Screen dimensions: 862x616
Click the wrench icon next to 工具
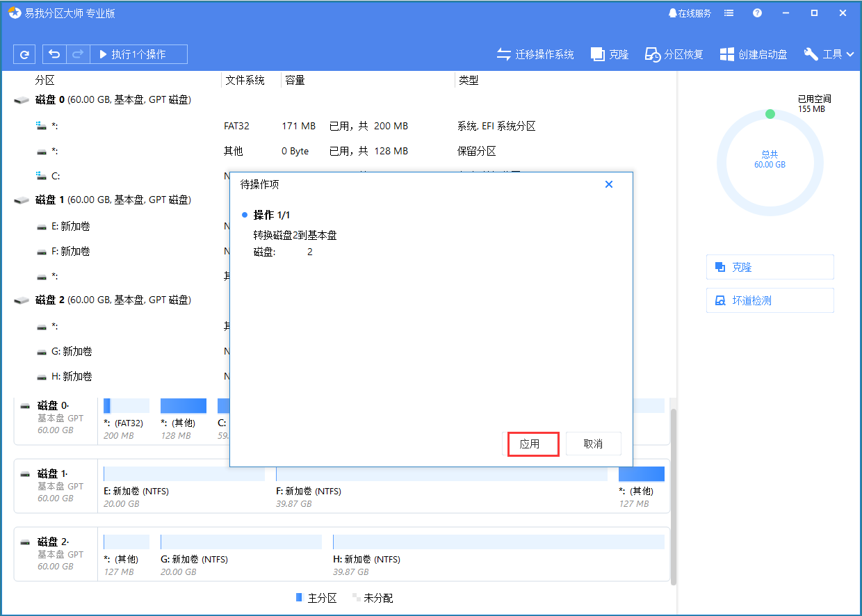(x=810, y=54)
